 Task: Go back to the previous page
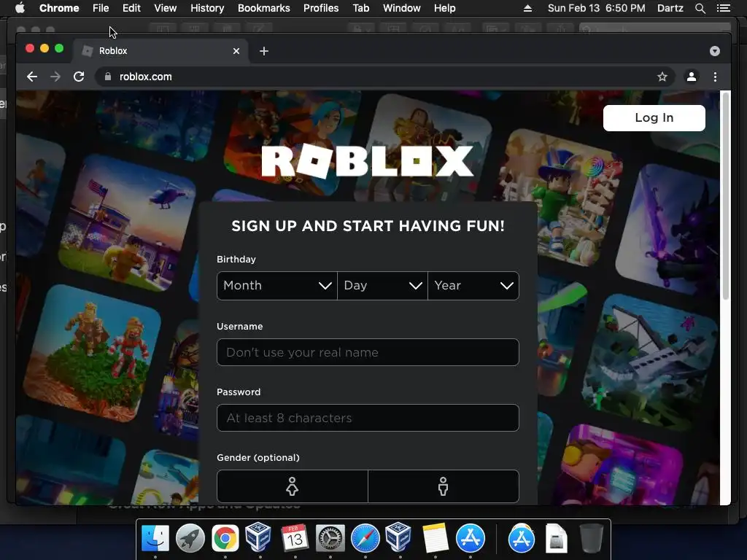click(32, 77)
